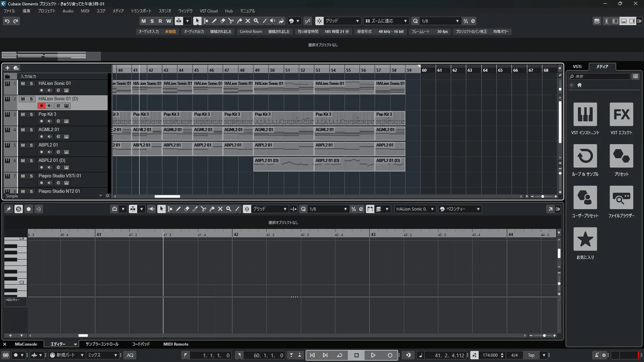Select the Split scissors tool

[x=231, y=21]
